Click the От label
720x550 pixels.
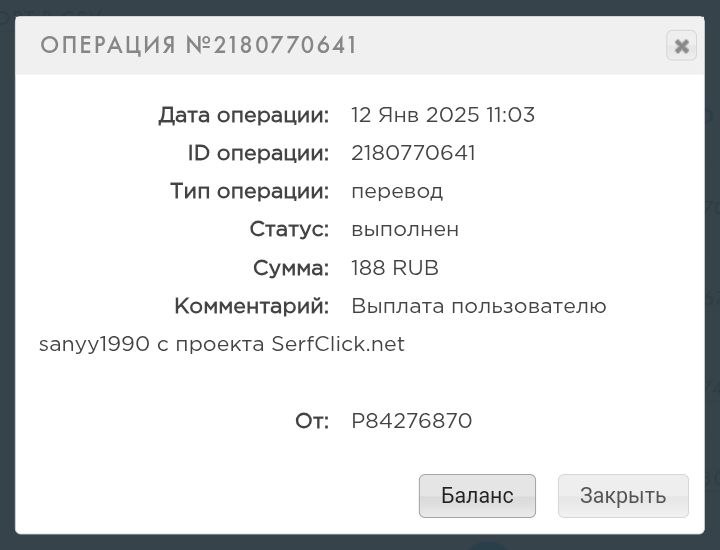[312, 421]
